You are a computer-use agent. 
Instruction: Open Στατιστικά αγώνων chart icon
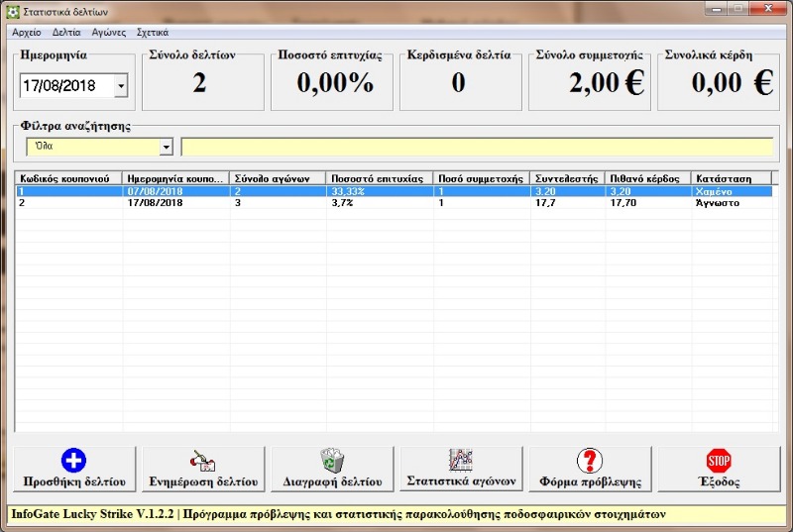click(461, 459)
